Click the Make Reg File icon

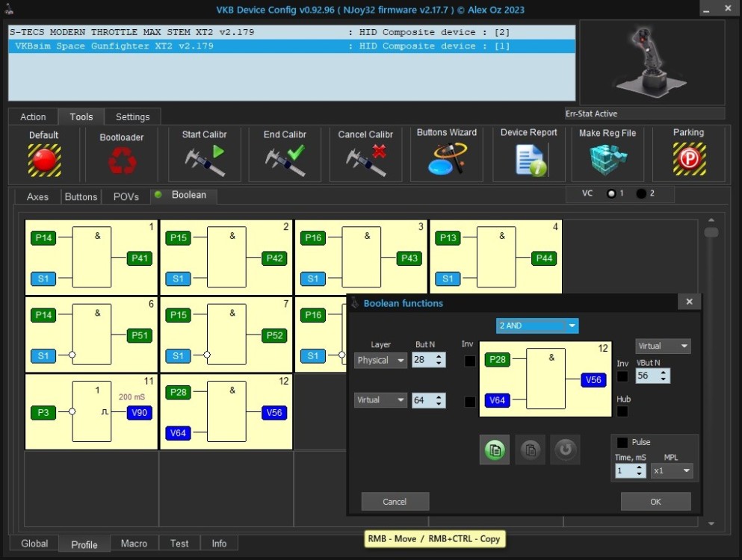(607, 159)
